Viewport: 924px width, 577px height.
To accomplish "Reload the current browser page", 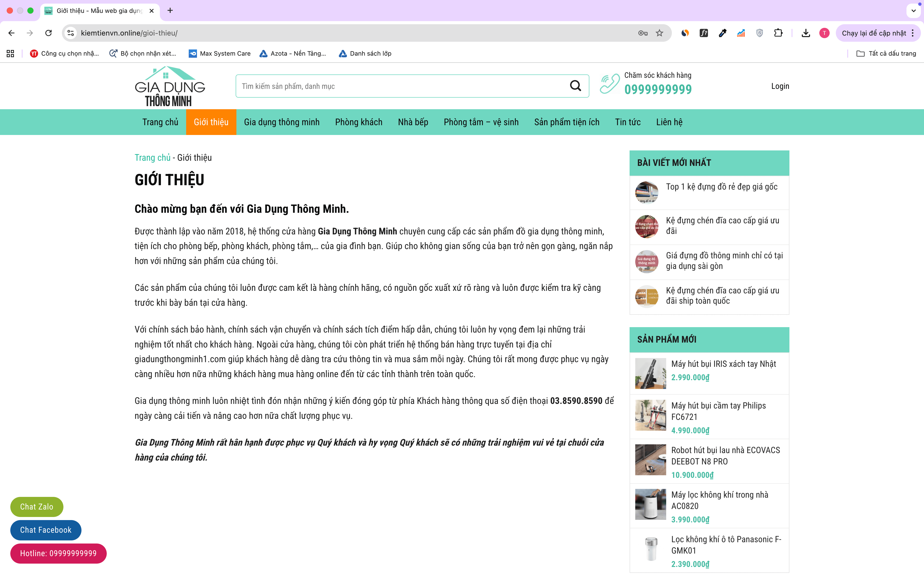I will tap(48, 33).
